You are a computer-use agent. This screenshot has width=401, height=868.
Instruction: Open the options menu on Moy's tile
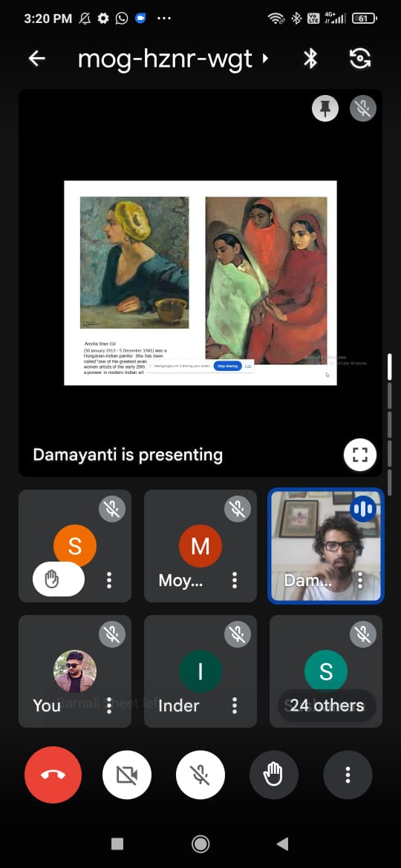(235, 579)
